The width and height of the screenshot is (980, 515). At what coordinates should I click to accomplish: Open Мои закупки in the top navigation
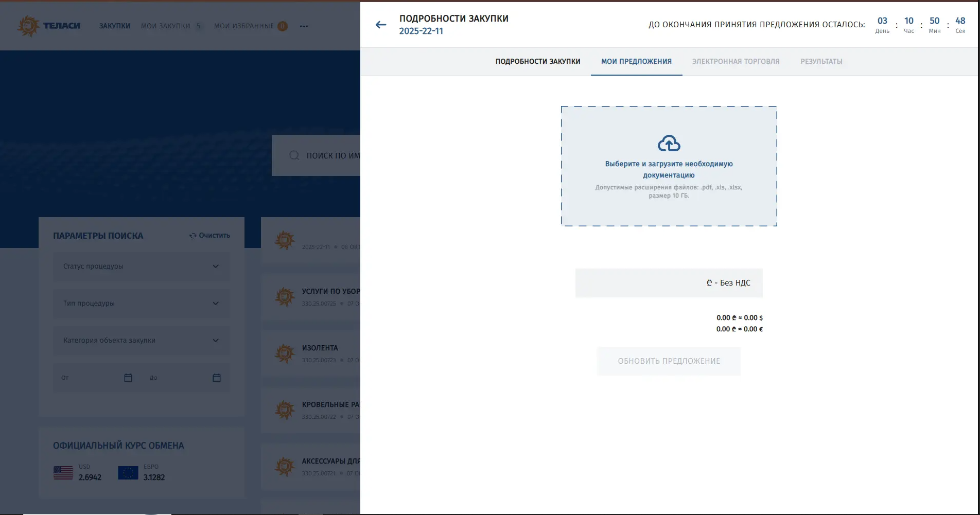pos(166,26)
